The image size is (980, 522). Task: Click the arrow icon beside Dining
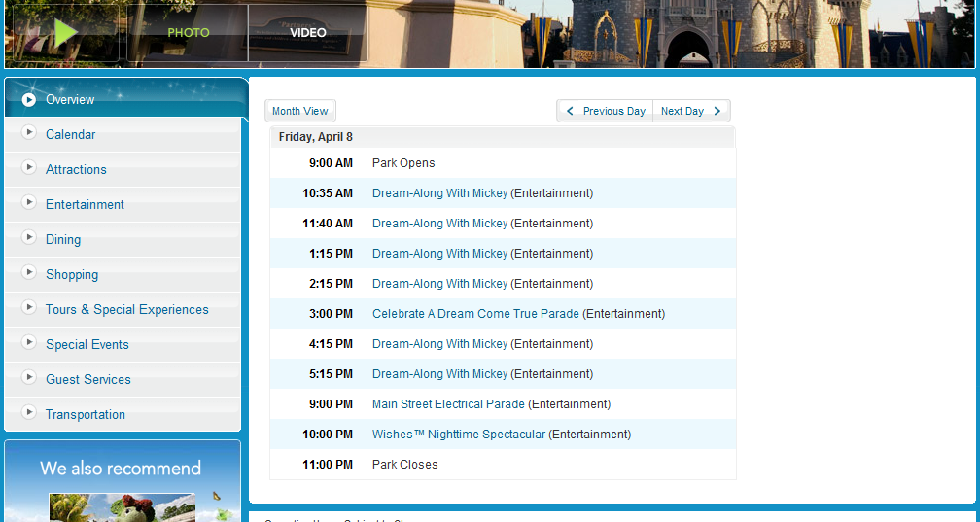(x=29, y=237)
